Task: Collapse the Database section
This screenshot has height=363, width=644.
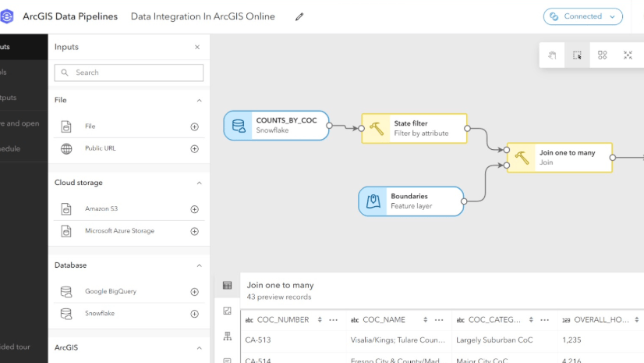Action: pos(199,265)
